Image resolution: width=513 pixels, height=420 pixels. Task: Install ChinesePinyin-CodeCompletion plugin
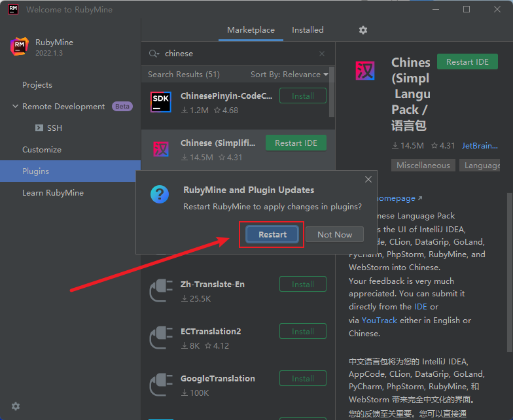(302, 96)
